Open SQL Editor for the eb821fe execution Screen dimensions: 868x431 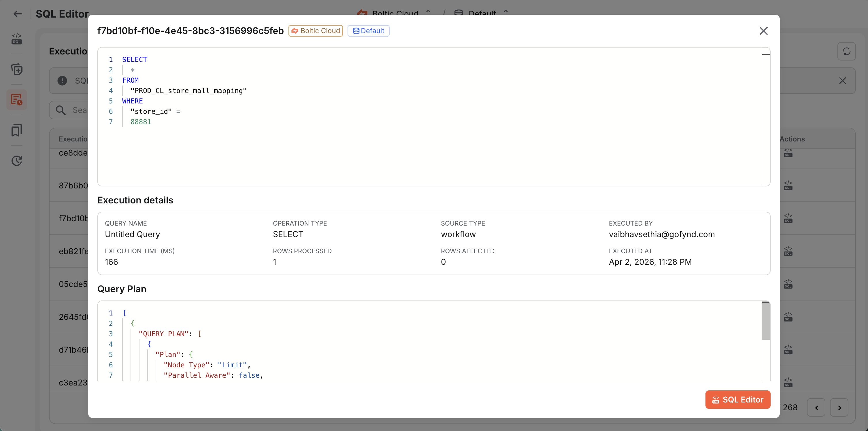tap(788, 251)
